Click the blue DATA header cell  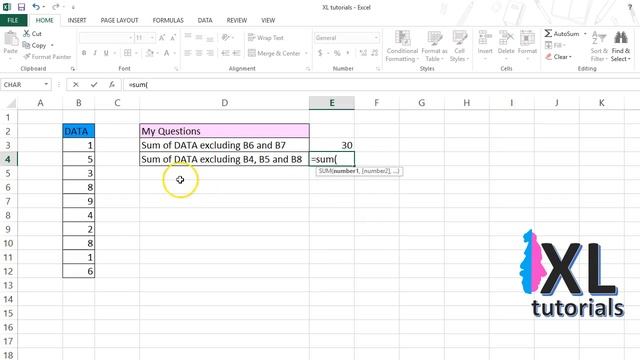coord(79,131)
